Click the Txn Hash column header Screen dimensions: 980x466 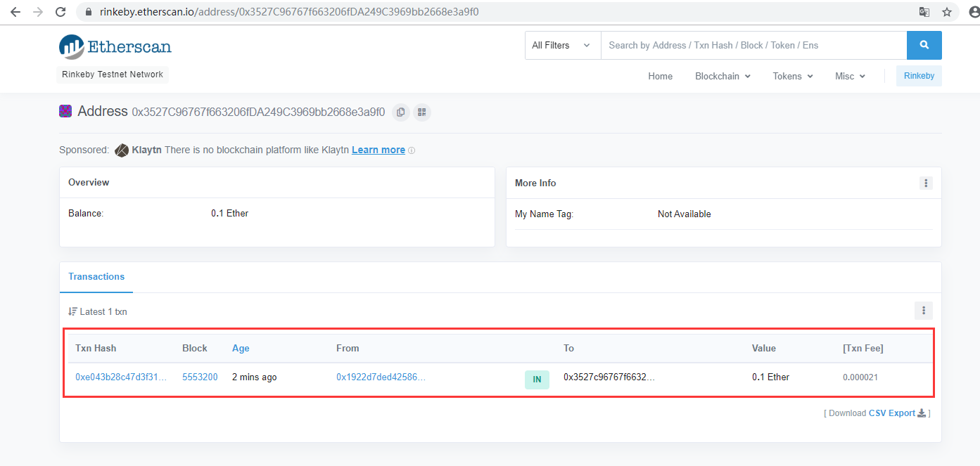(x=96, y=348)
